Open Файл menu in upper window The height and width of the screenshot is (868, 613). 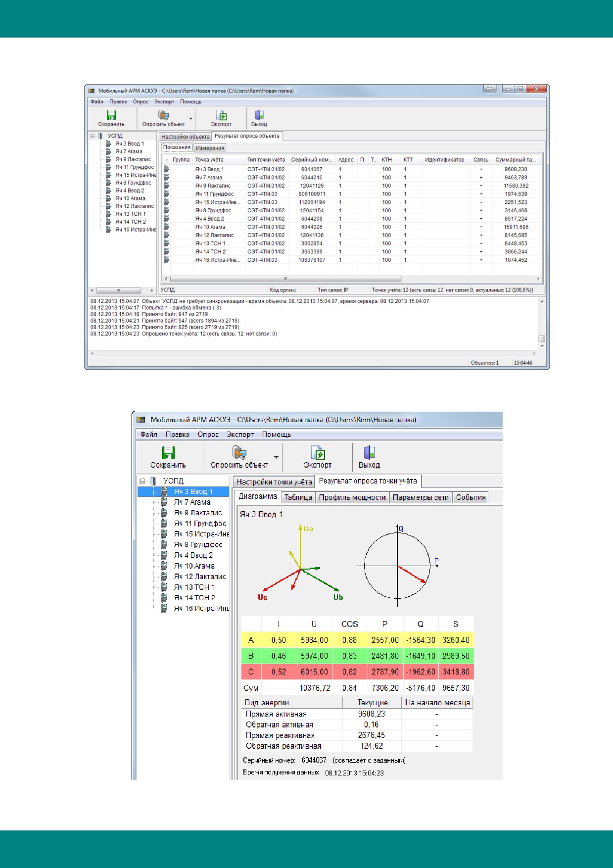[97, 101]
